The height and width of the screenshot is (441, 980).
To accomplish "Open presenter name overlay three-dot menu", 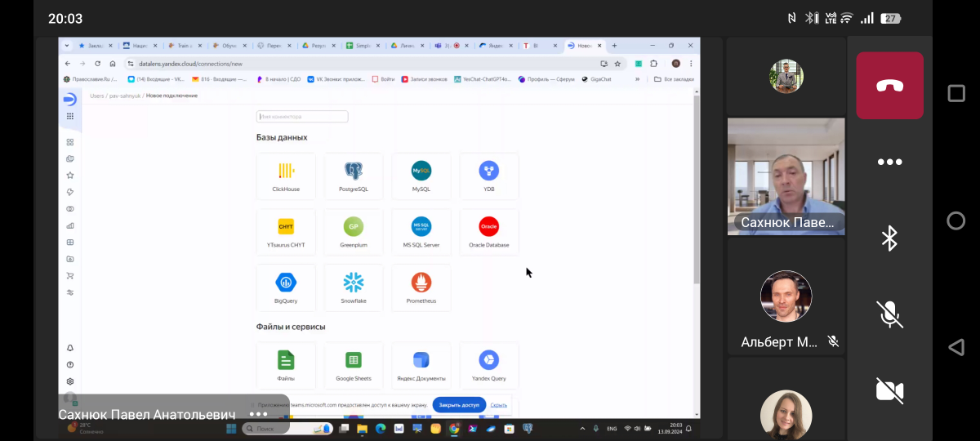I will pos(258,414).
